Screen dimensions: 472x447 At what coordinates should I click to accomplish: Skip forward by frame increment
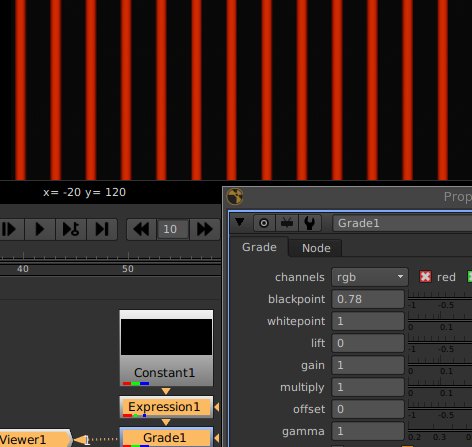(x=205, y=229)
